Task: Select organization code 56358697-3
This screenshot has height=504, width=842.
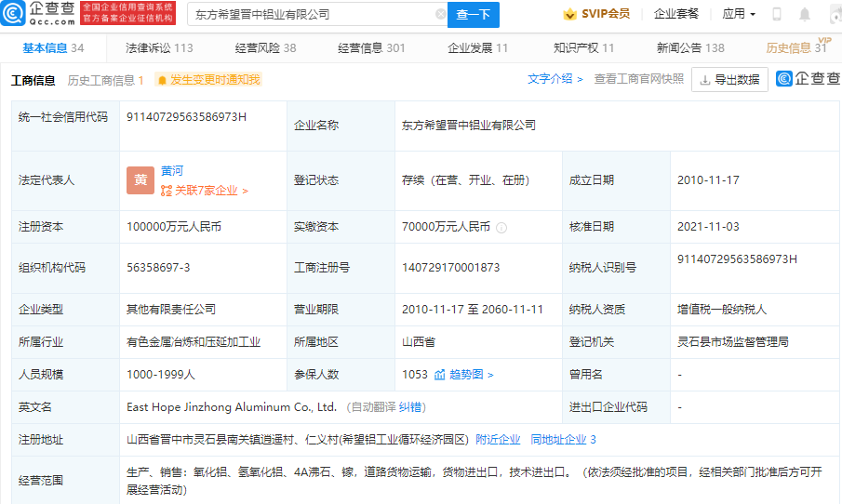Action: coord(158,267)
